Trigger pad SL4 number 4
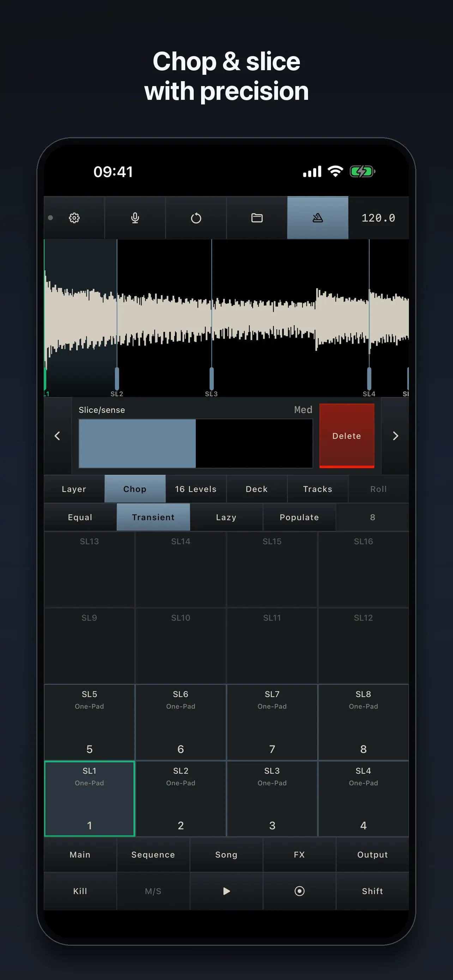Screen dimensions: 453x980 pos(363,799)
